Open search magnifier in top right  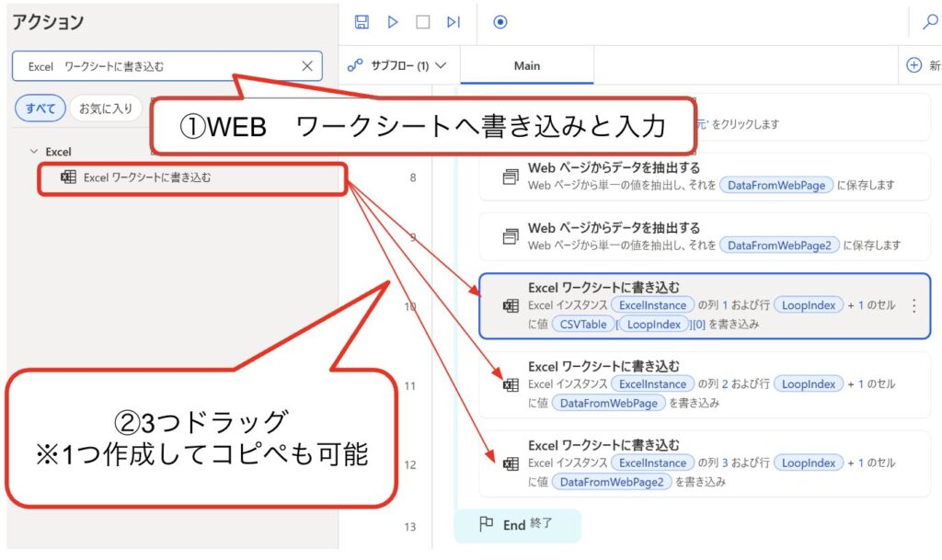(x=929, y=22)
